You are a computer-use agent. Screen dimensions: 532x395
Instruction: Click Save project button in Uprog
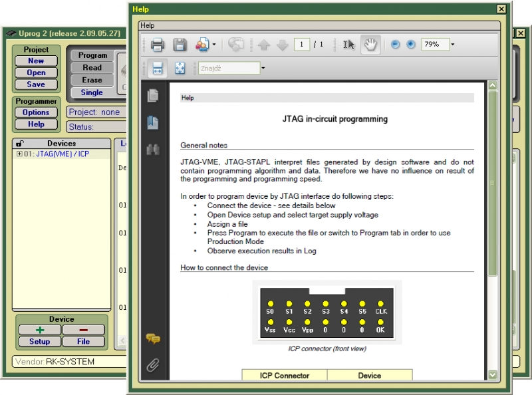[36, 84]
